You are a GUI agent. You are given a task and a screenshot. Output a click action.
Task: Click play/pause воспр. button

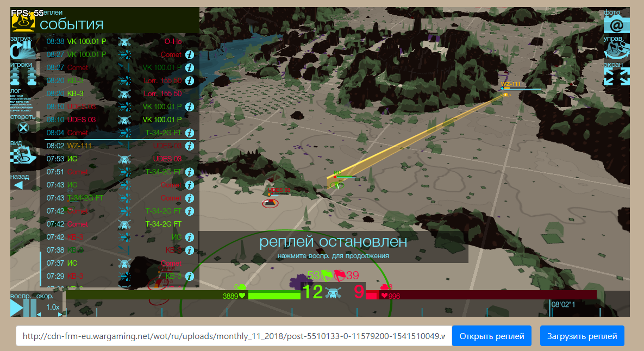click(23, 308)
